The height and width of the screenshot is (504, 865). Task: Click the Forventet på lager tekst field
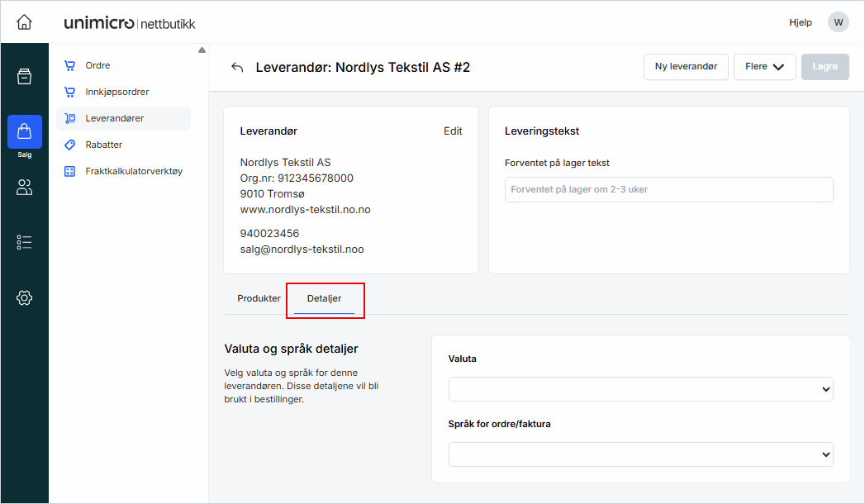click(668, 189)
